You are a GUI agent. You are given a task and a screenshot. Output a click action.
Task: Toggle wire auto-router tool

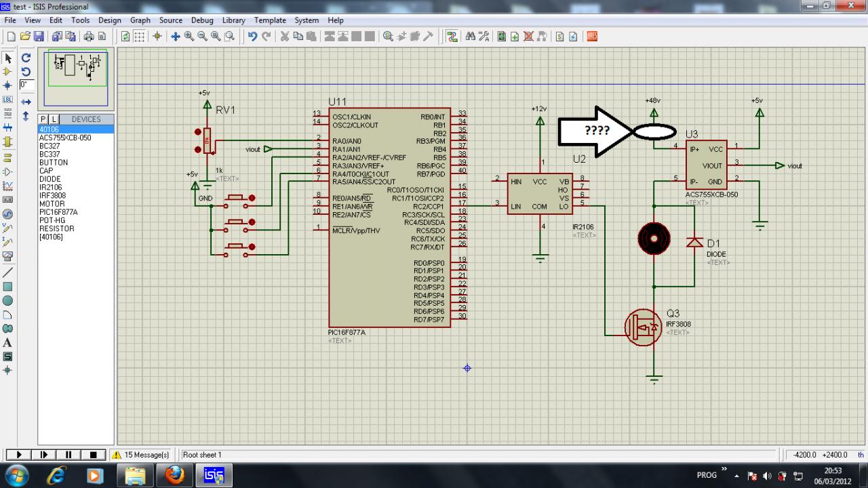452,37
